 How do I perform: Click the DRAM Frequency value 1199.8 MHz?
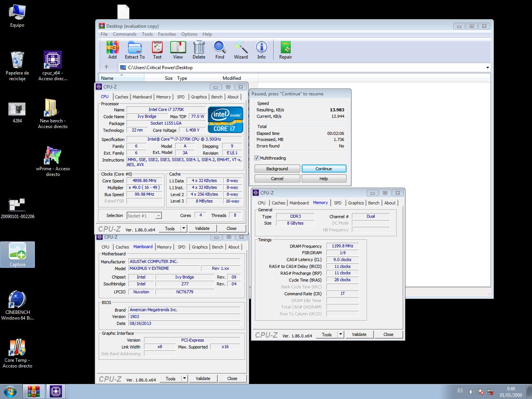342,246
